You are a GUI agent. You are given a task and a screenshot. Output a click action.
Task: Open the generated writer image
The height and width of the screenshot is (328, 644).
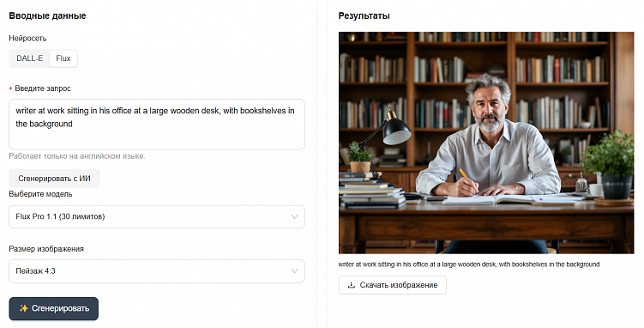(486, 143)
